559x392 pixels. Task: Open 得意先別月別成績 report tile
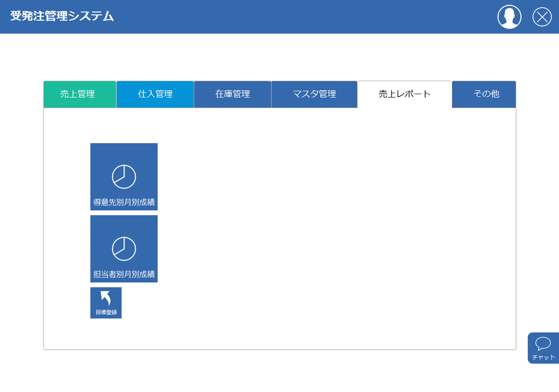coord(124,177)
